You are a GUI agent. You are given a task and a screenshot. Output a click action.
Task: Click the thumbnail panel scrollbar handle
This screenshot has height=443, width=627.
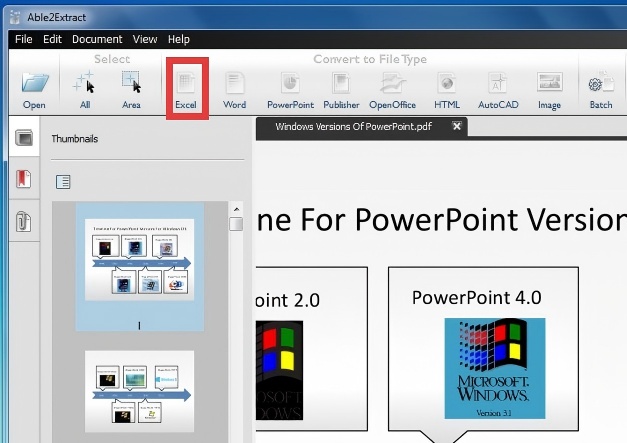pos(236,224)
